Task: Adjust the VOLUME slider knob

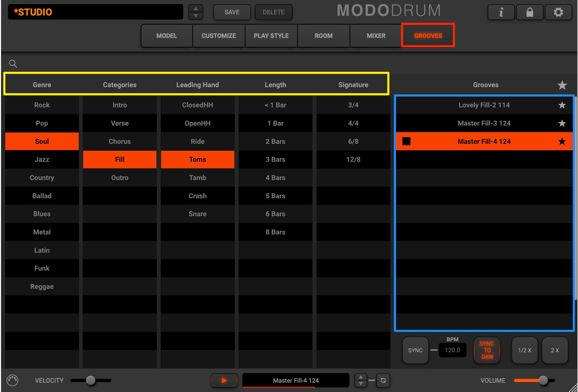Action: pyautogui.click(x=543, y=380)
